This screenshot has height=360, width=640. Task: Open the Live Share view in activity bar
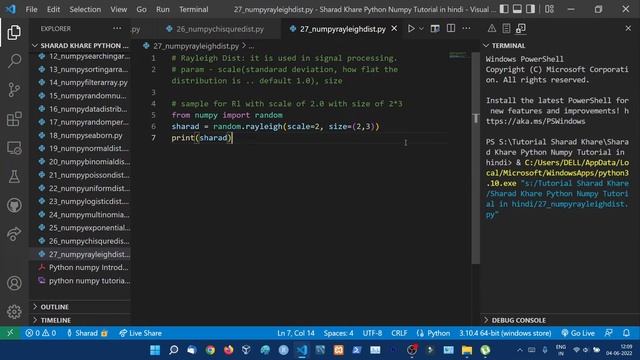coord(14,234)
